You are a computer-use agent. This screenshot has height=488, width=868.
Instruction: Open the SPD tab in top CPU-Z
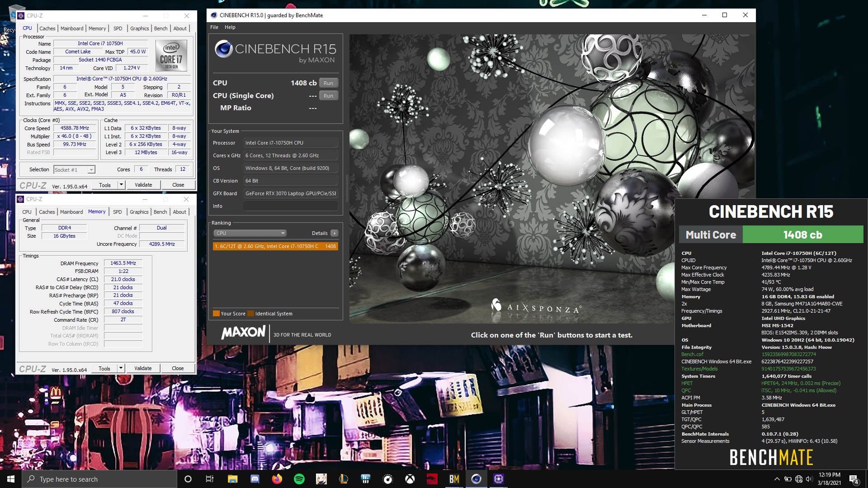118,28
